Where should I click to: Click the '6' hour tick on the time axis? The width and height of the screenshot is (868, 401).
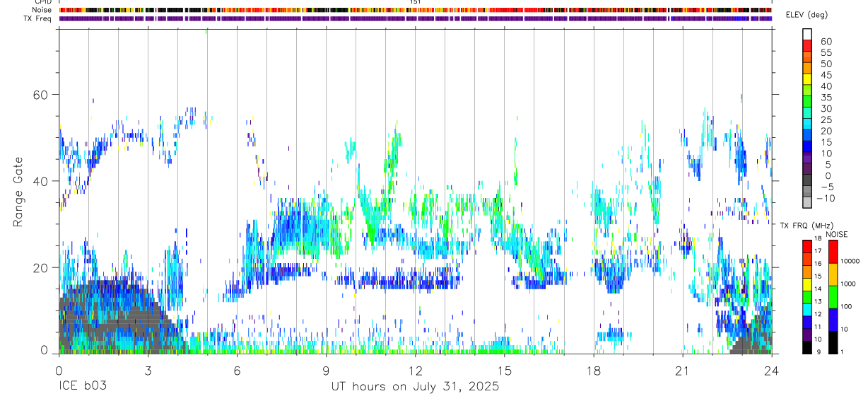pyautogui.click(x=237, y=371)
